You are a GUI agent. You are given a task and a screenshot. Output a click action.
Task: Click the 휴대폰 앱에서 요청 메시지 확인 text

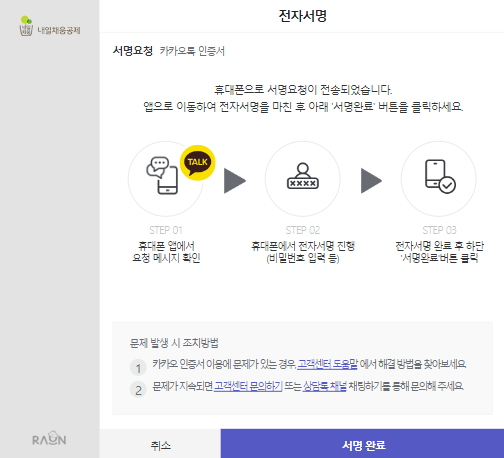(166, 252)
